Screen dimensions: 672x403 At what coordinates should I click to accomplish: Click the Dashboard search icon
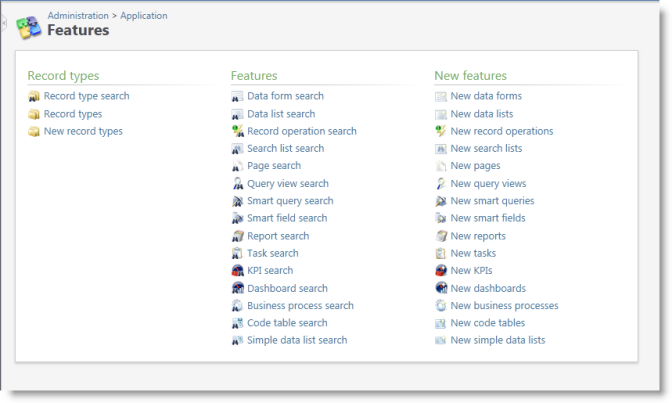tap(238, 289)
